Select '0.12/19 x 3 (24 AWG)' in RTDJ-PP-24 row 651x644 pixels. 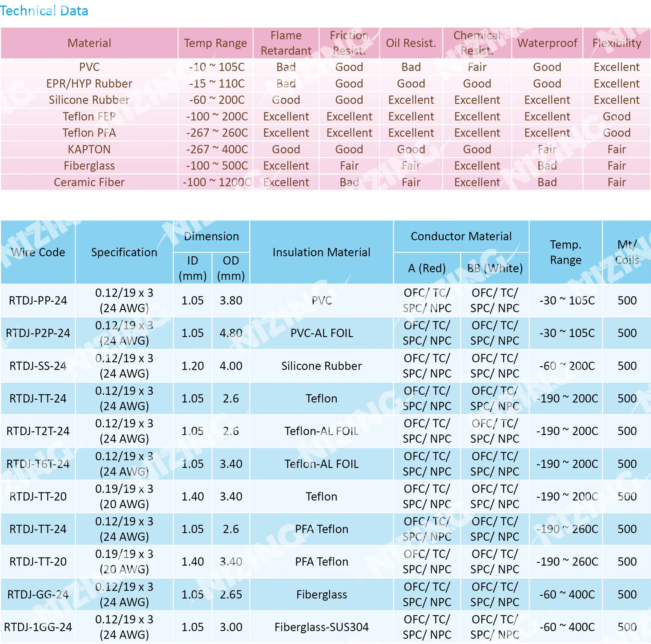124,300
